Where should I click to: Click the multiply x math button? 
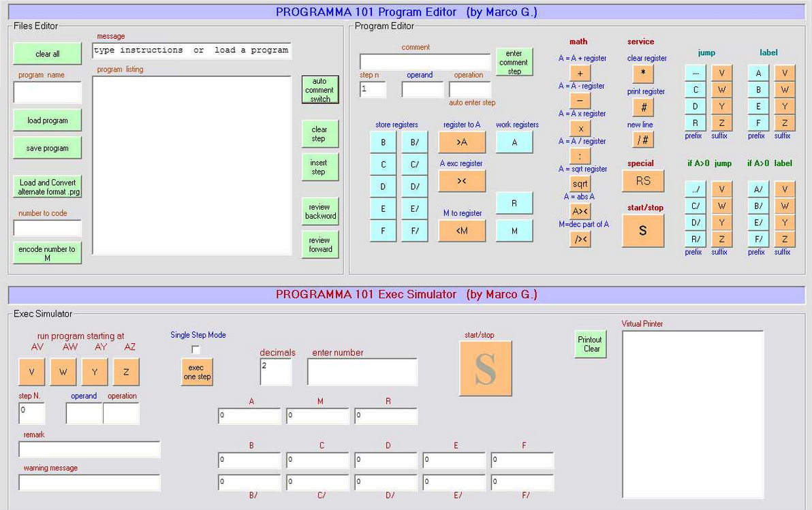pyautogui.click(x=580, y=128)
